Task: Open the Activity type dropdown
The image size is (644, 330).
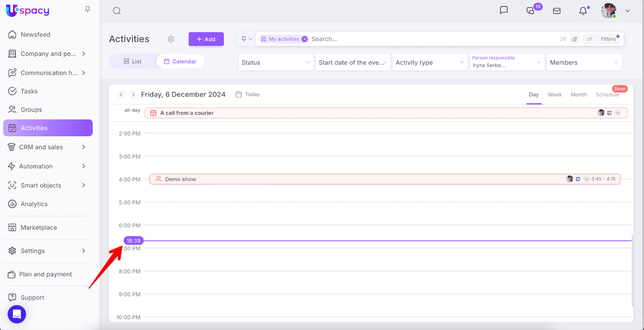Action: click(429, 62)
